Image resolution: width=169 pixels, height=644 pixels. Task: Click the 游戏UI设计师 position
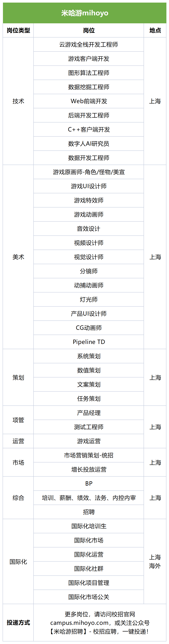(89, 186)
